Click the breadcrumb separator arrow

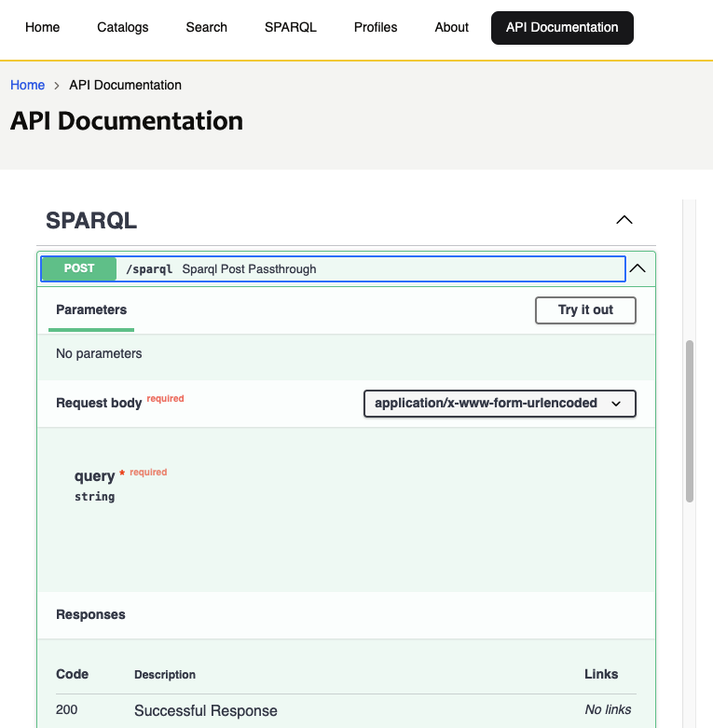click(57, 85)
